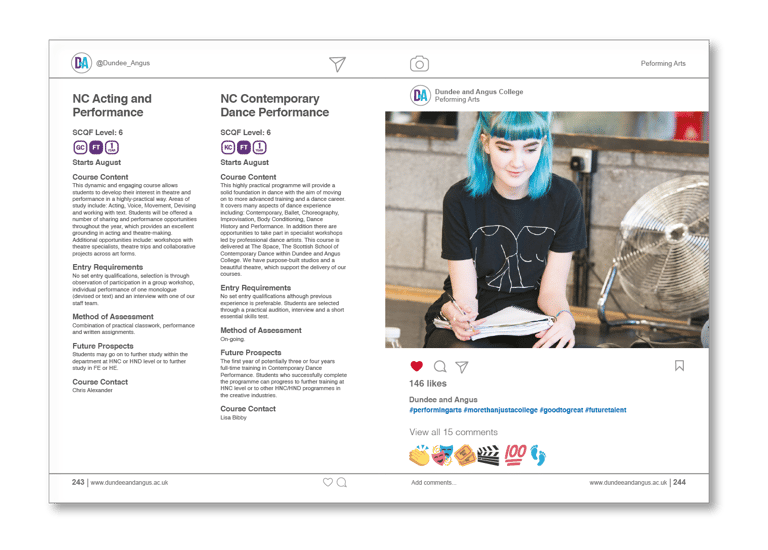Click the photo of blue-haired student
Screen dimensions: 768x550
click(547, 230)
